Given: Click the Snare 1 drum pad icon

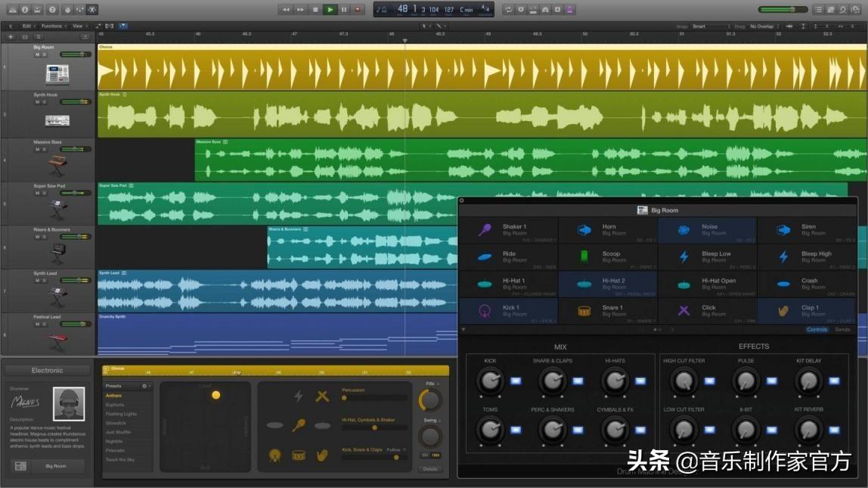Looking at the screenshot, I should (584, 311).
